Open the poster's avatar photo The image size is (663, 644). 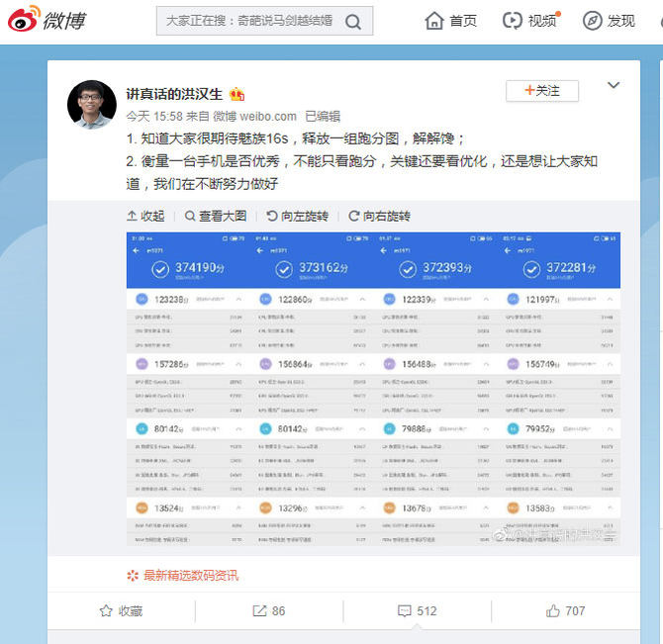point(92,104)
